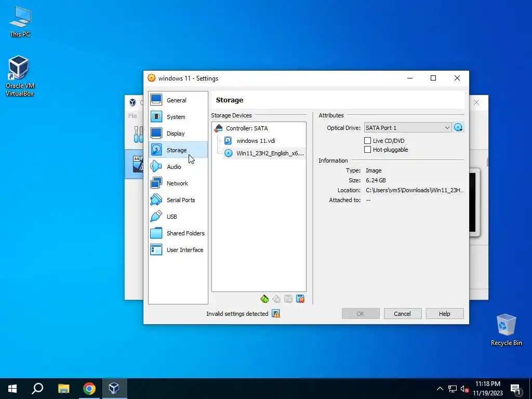Select Controller: SATA in storage tree
Screen dimensions: 532x399
247,128
